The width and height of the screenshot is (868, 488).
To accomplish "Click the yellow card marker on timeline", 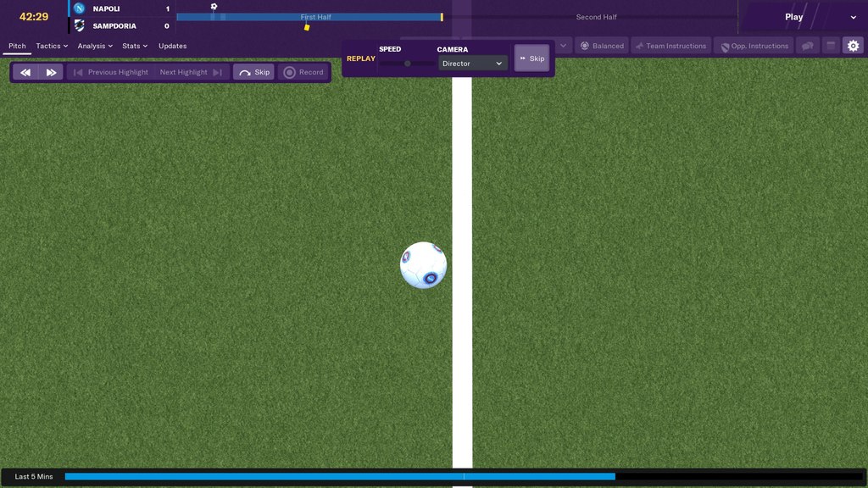I will click(307, 27).
